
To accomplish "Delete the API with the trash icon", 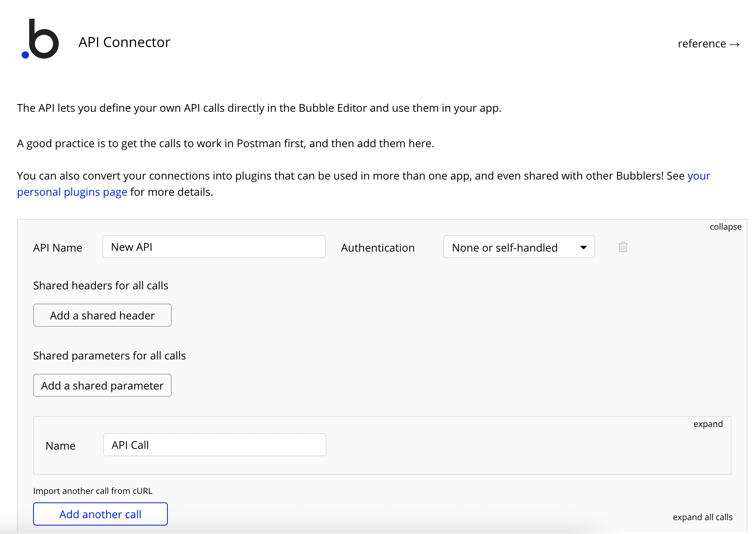I will coord(623,247).
